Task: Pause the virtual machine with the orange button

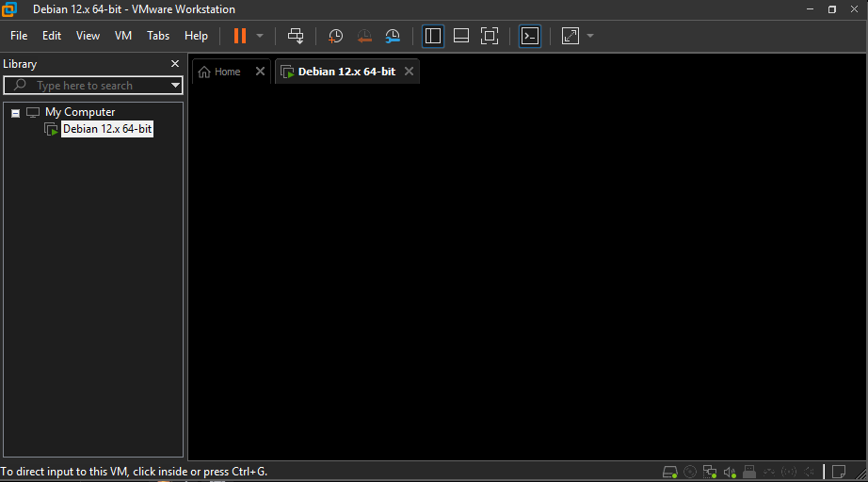Action: (x=240, y=36)
